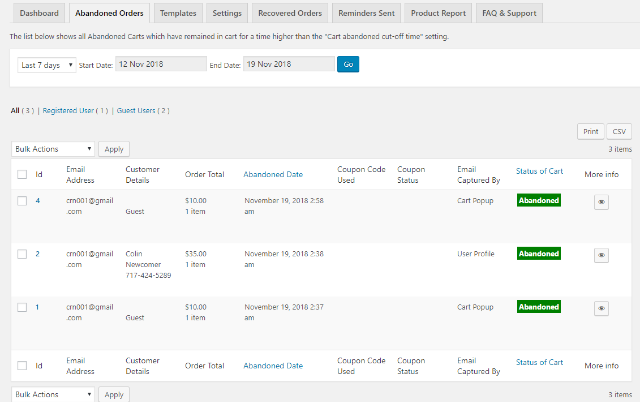Click the top Apply button
This screenshot has width=640, height=402.
pos(114,149)
